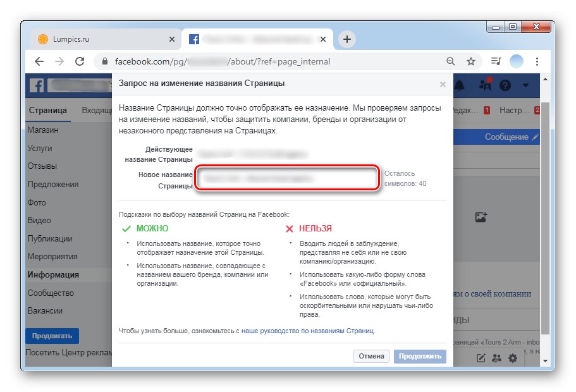Viewport: 576px width, 392px height.
Task: Open the Facebook help question-mark icon
Action: point(505,85)
